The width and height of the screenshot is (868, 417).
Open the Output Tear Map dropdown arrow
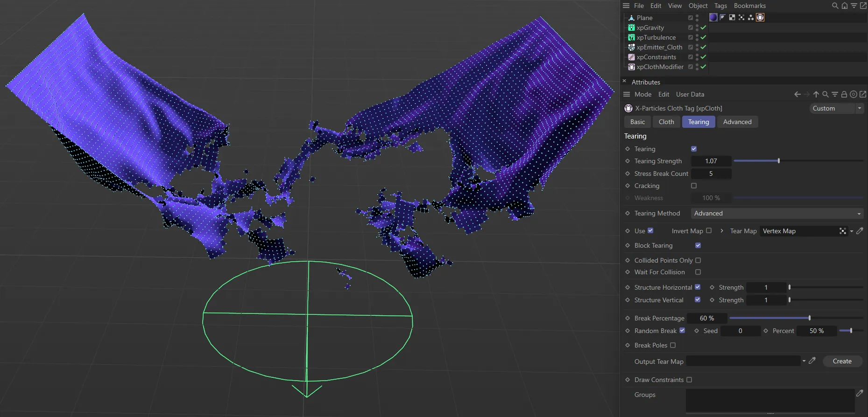tap(804, 361)
